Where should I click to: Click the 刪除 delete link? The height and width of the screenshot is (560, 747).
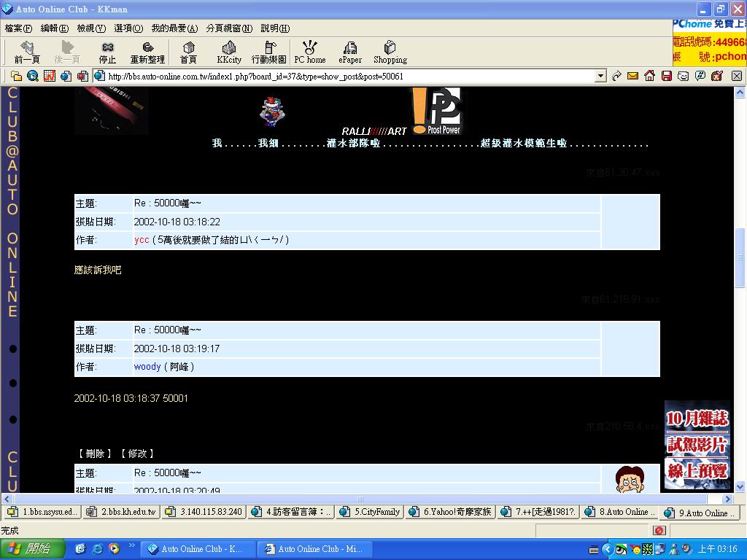95,454
